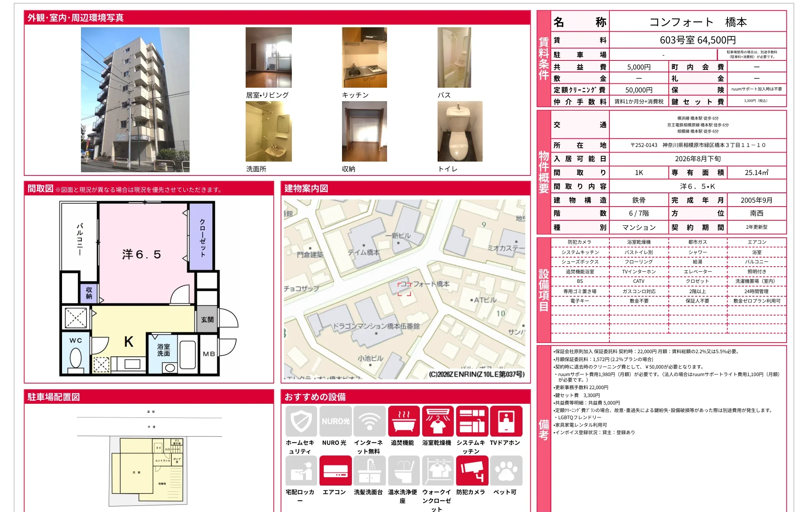
Task: Click the 京王電鉄相模原線 橋本駅 徒歩6分 line
Action: click(x=698, y=125)
